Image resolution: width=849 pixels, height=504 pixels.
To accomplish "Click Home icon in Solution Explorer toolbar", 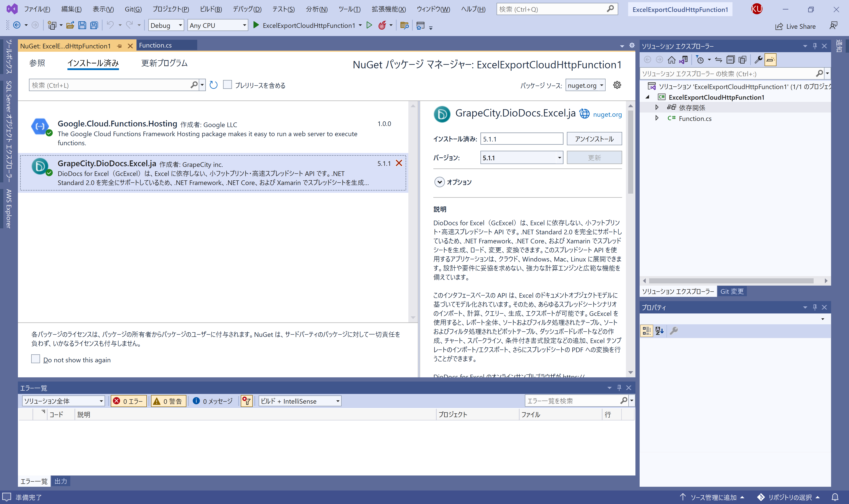I will (671, 60).
